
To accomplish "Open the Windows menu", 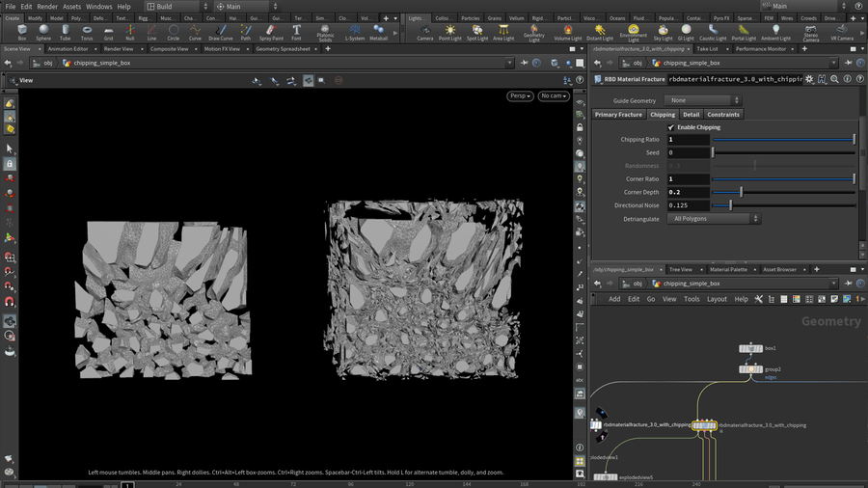I will coord(99,7).
